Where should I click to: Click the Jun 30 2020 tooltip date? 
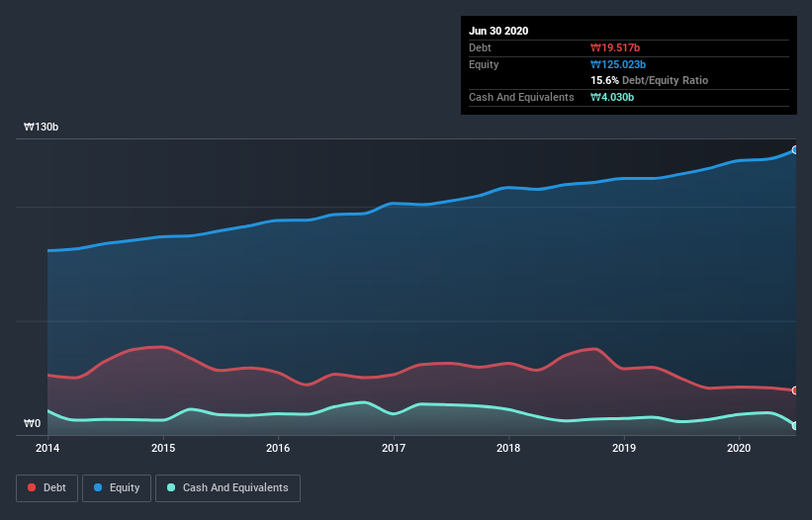click(498, 31)
